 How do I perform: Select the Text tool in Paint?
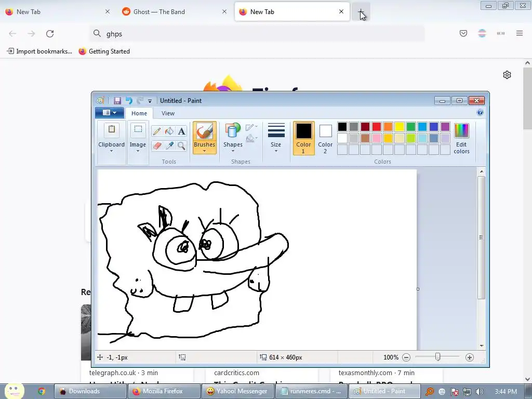[x=181, y=131]
